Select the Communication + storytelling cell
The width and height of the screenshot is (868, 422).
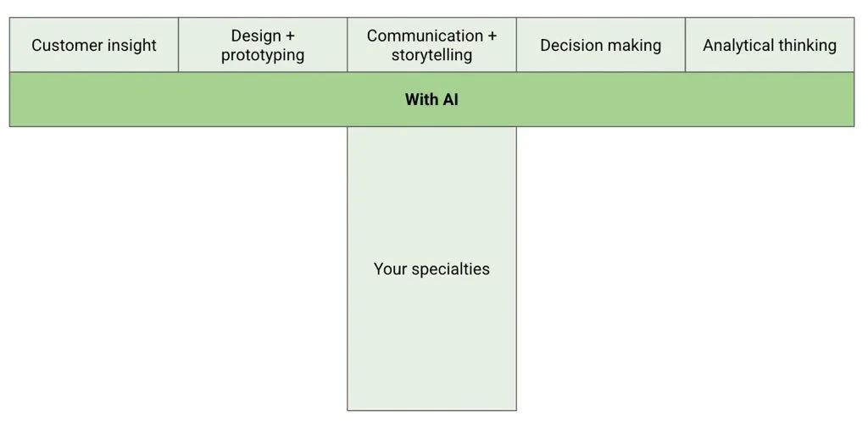pyautogui.click(x=431, y=45)
